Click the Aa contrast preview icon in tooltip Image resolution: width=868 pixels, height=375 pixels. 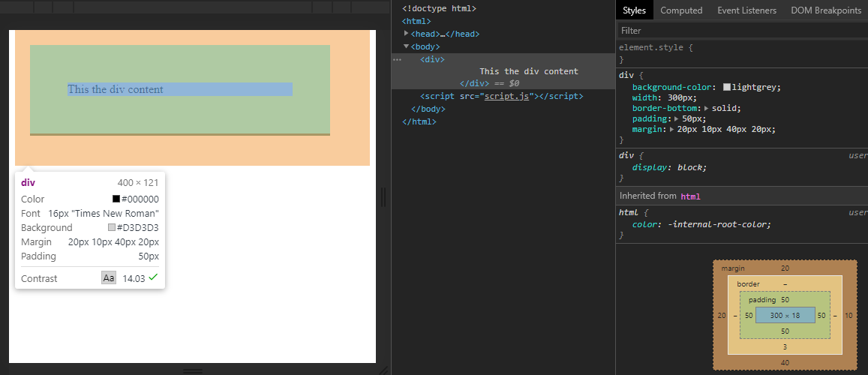pyautogui.click(x=109, y=278)
